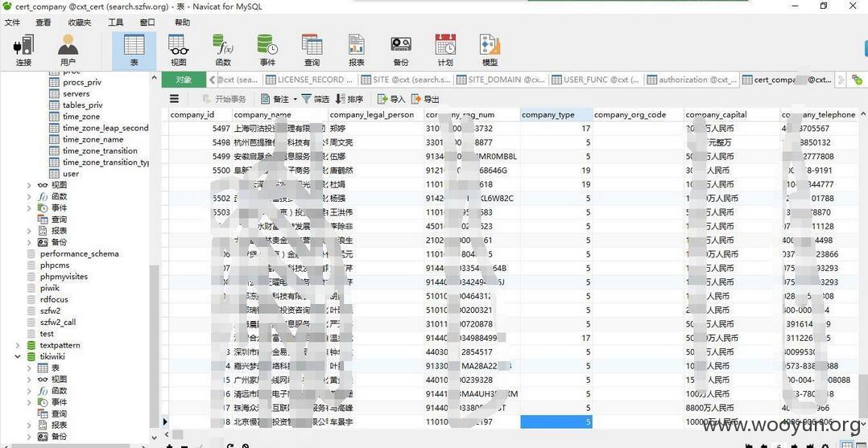Viewport: 868px width, 448px height.
Task: Click the 排序 (Sort) toolbar item
Action: tap(349, 99)
